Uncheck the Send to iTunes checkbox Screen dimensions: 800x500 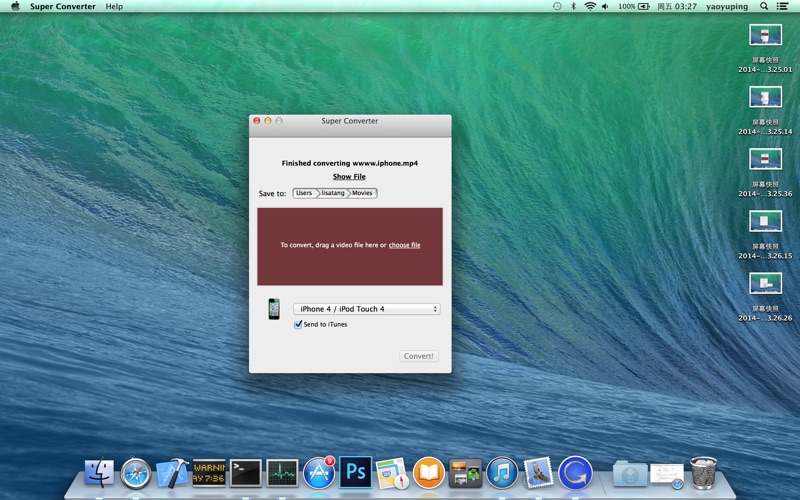tap(298, 324)
